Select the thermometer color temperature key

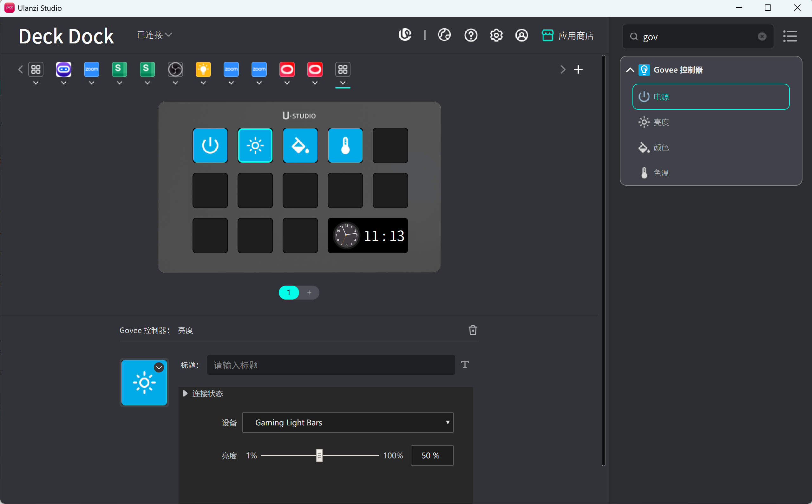[x=345, y=145]
